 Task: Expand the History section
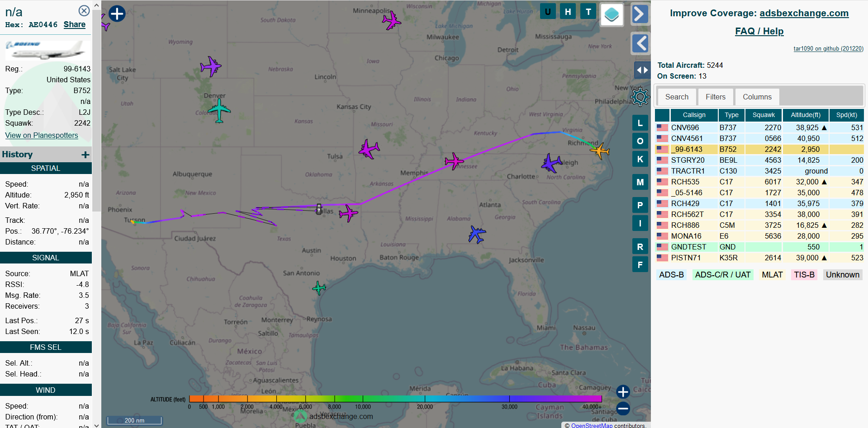[x=85, y=155]
